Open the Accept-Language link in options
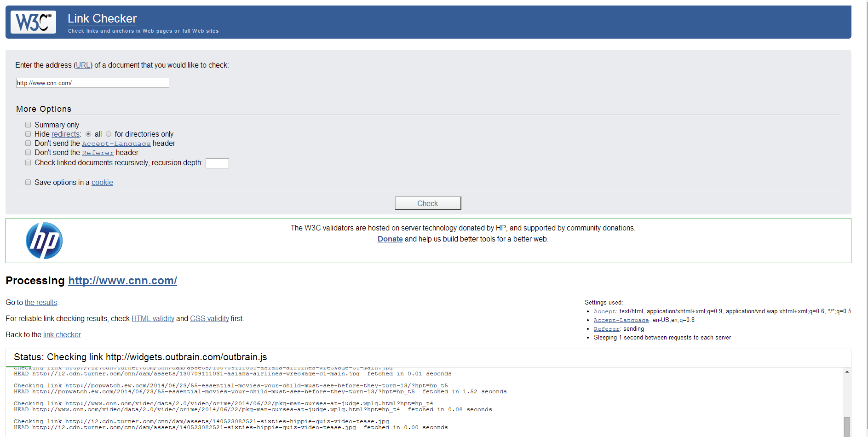This screenshot has height=437, width=868. [x=116, y=144]
